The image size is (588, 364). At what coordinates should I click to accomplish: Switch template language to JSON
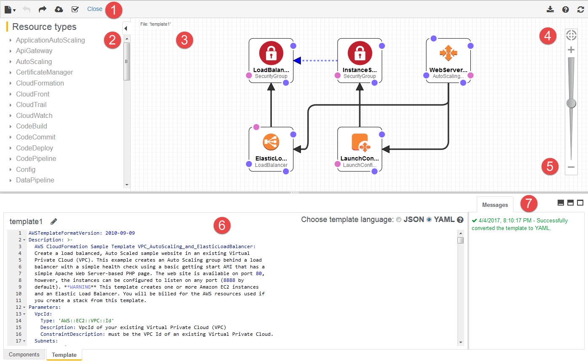pyautogui.click(x=398, y=219)
